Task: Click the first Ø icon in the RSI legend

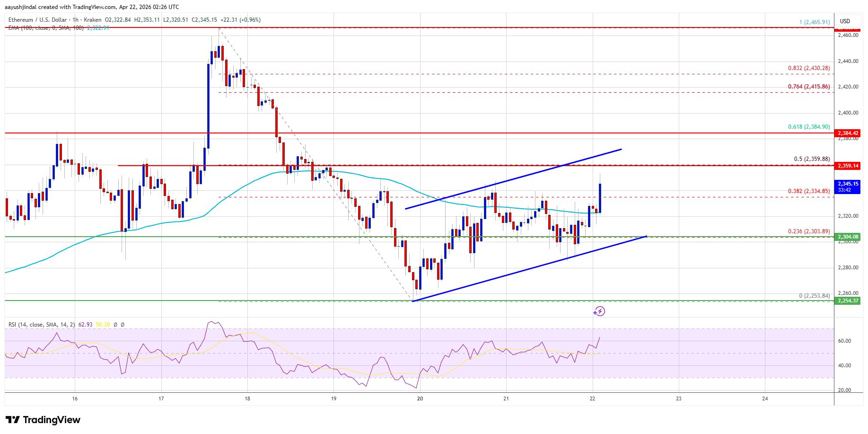Action: click(115, 325)
